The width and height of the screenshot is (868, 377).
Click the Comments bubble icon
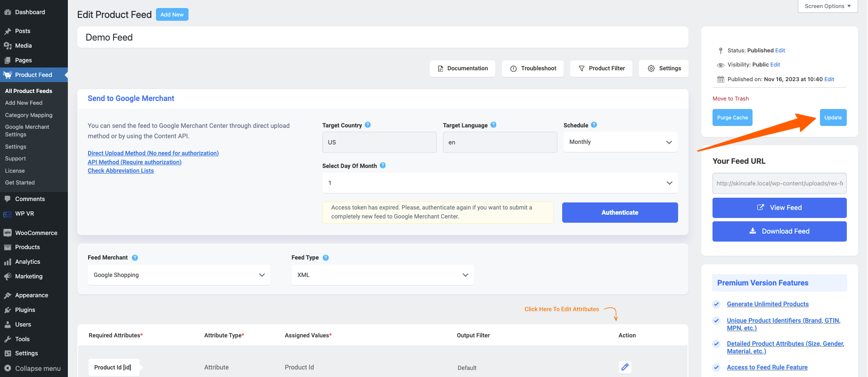point(8,199)
